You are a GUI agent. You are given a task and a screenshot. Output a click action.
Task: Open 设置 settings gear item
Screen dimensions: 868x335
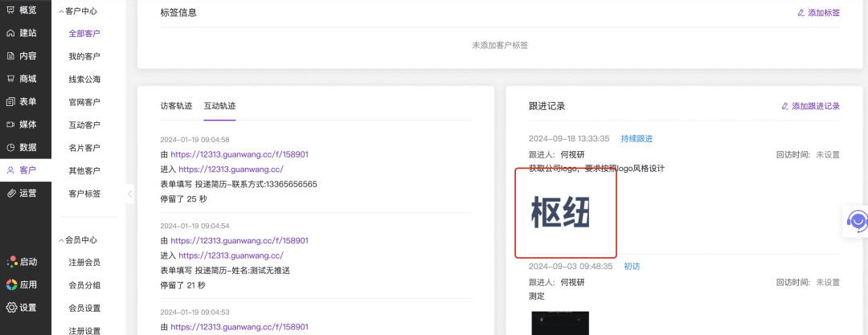point(23,308)
